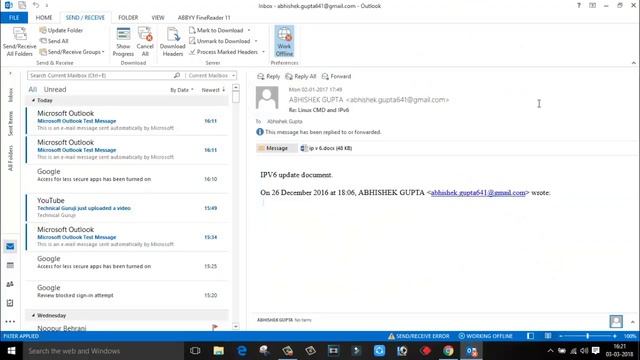Toggle Newest sort order
The height and width of the screenshot is (360, 640).
click(x=213, y=90)
